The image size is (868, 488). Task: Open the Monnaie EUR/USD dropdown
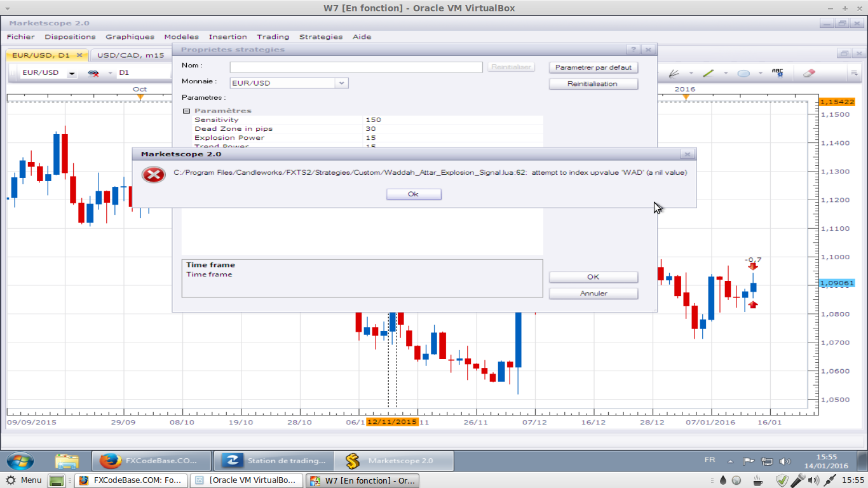pos(342,83)
